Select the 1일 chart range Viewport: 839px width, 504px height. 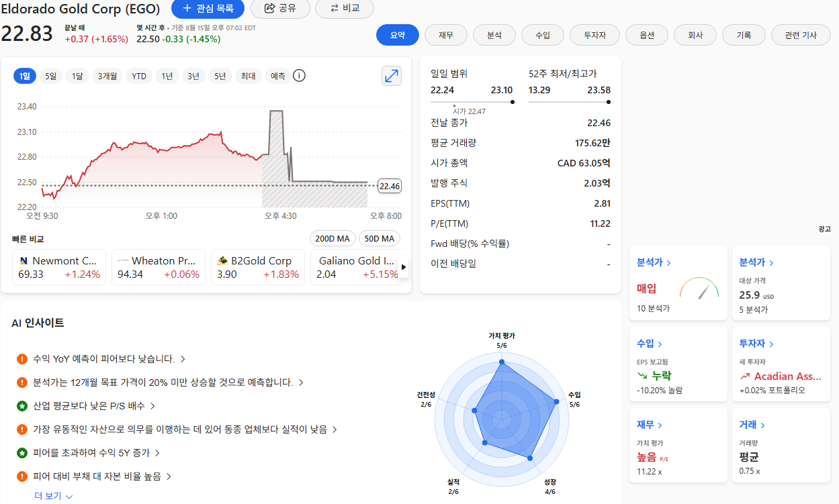25,76
